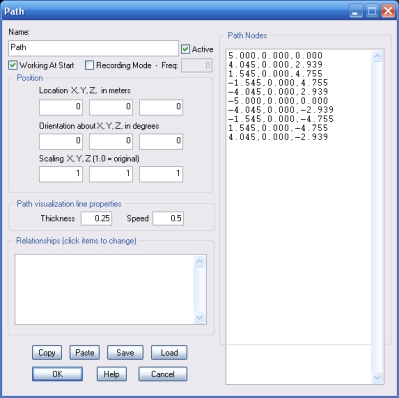This screenshot has width=399, height=398.
Task: Click Relationships list scroll down arrow
Action: (x=200, y=317)
